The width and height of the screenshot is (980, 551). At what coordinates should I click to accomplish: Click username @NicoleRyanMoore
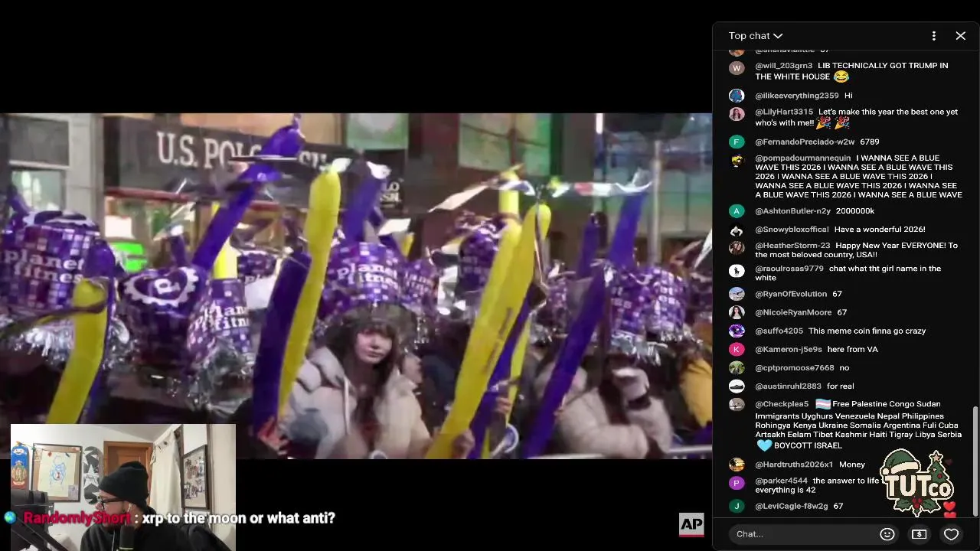793,312
